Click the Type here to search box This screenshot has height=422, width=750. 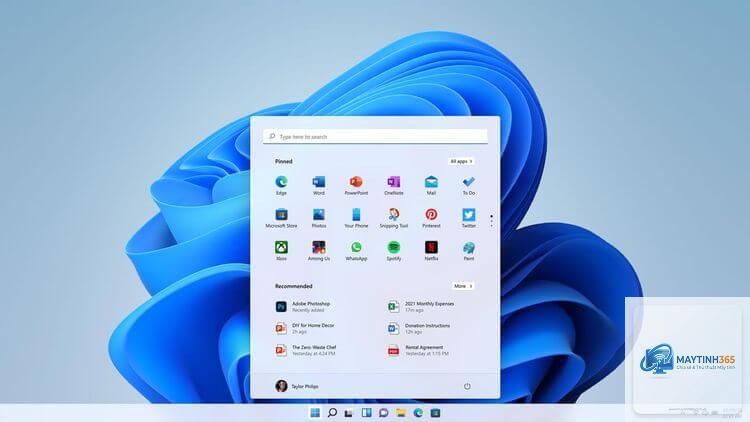click(x=375, y=136)
